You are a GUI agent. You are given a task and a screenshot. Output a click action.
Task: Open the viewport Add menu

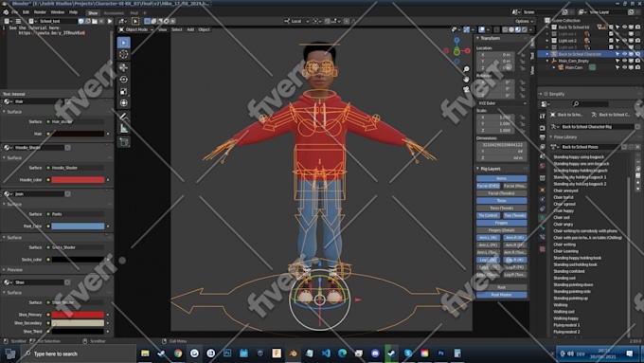pos(190,29)
